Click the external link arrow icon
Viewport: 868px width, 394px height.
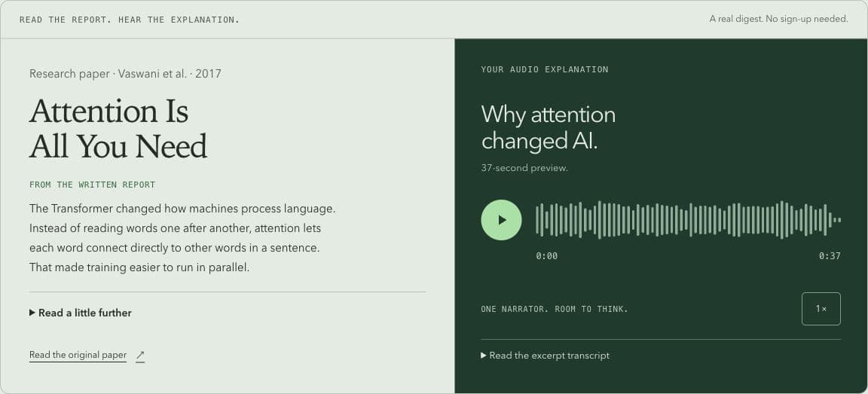tap(140, 356)
